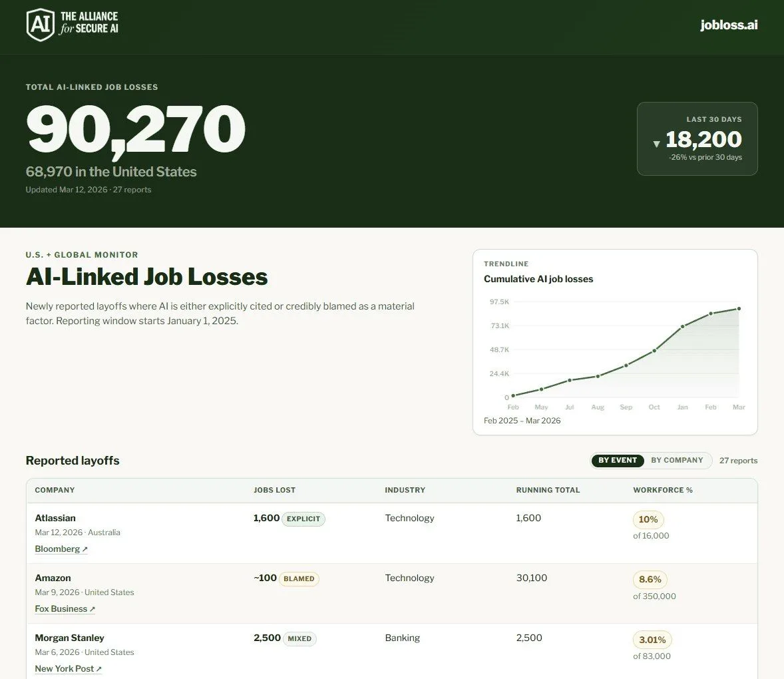Sort by the Jobs Lost column header
784x679 pixels.
pyautogui.click(x=274, y=490)
